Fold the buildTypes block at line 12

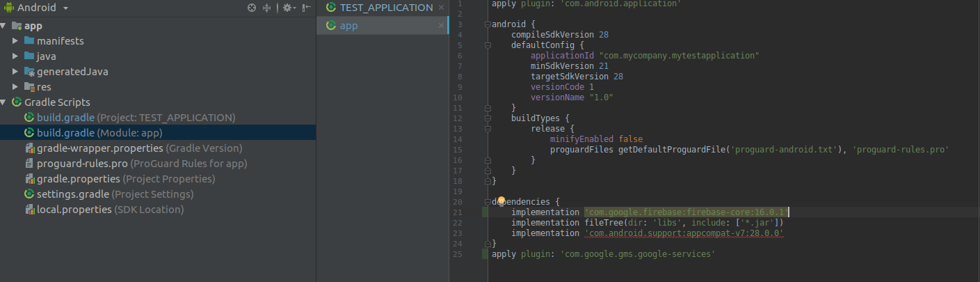[488, 118]
